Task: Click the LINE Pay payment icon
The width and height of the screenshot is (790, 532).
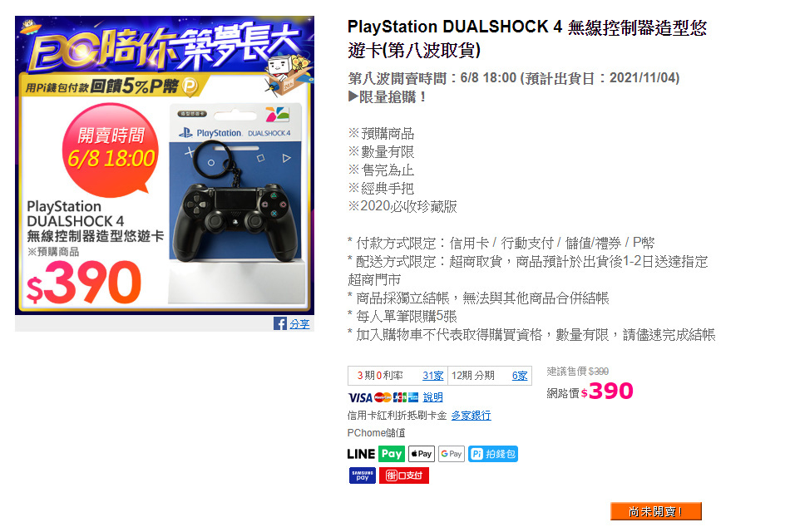Action: point(376,454)
